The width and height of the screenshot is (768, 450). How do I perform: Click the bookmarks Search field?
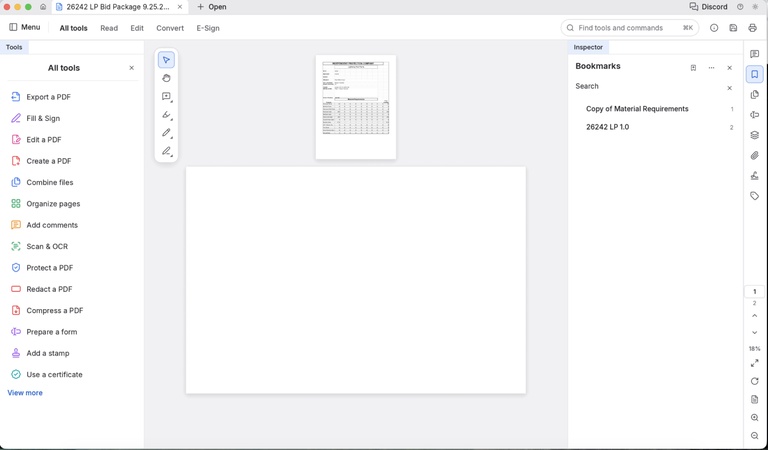coord(649,87)
